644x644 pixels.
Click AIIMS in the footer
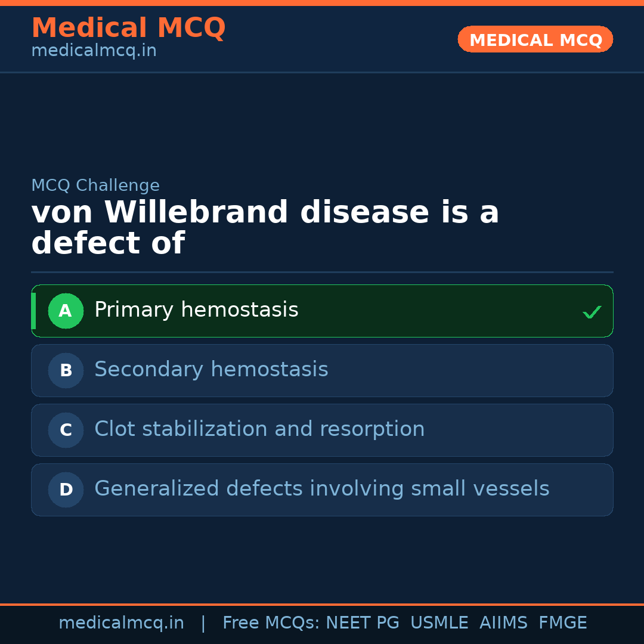[x=503, y=623]
